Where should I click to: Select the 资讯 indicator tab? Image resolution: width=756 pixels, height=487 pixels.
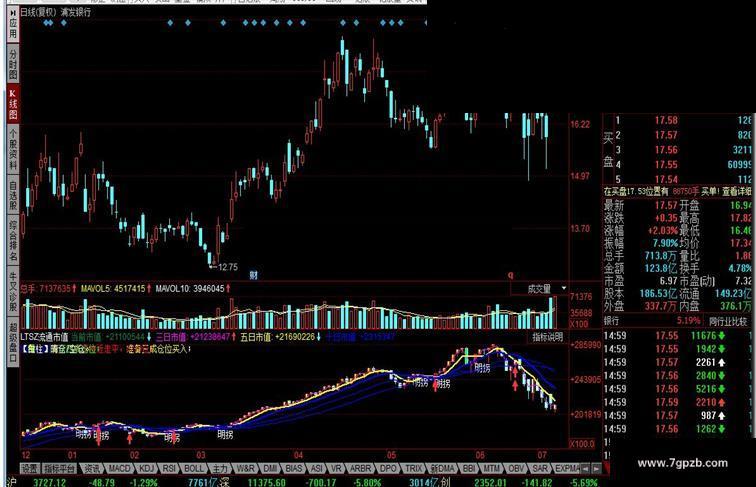[92, 468]
